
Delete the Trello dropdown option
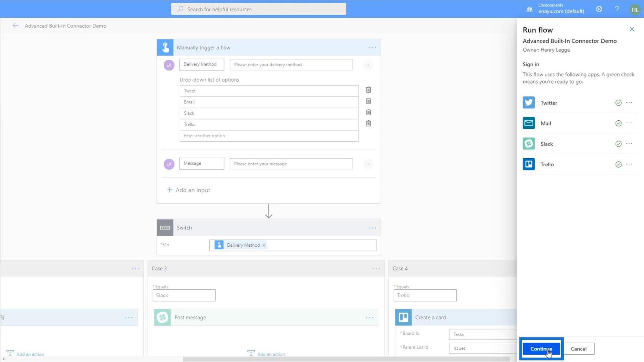(368, 123)
